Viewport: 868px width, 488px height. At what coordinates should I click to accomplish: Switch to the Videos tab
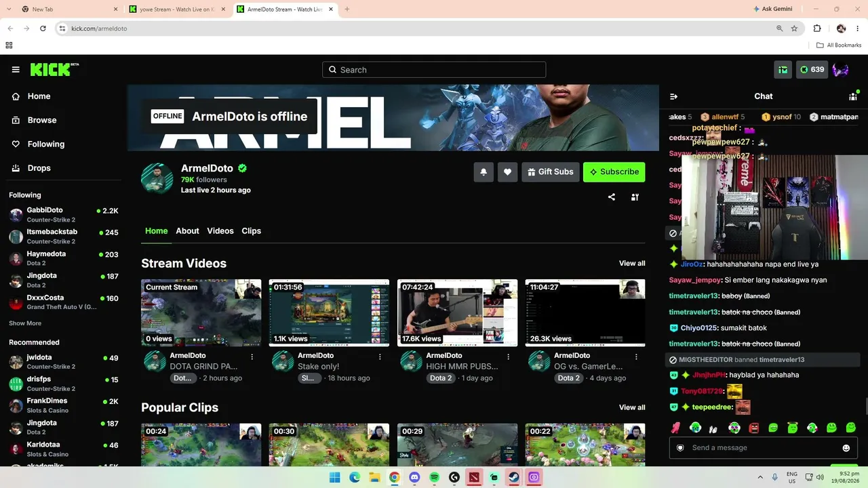coord(220,231)
